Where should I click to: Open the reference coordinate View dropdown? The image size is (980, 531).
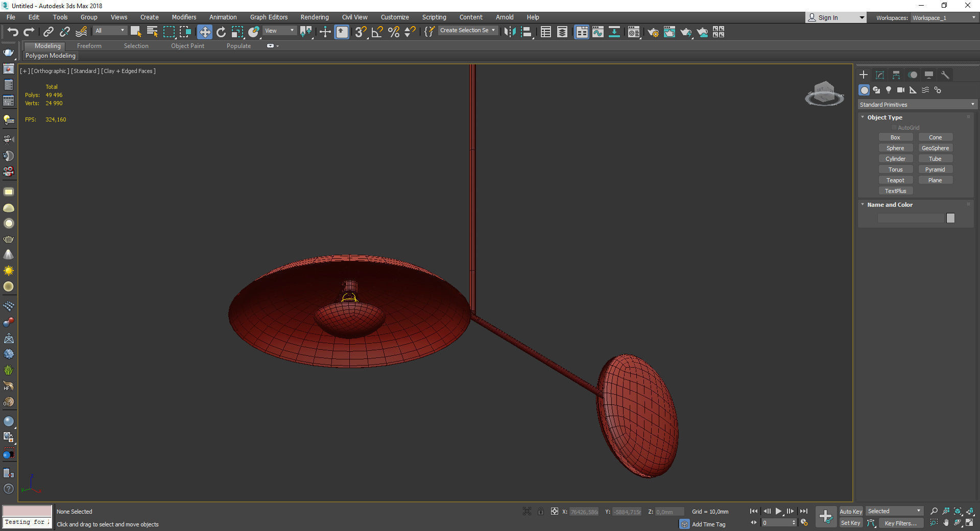coord(279,31)
